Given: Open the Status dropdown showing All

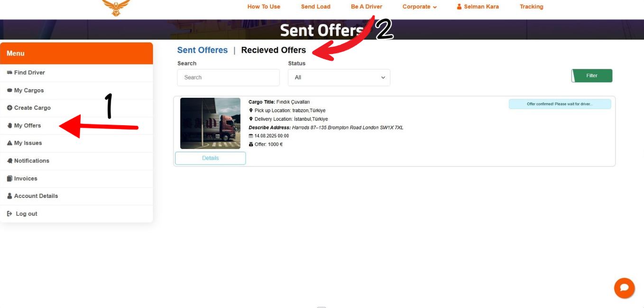Looking at the screenshot, I should tap(339, 77).
